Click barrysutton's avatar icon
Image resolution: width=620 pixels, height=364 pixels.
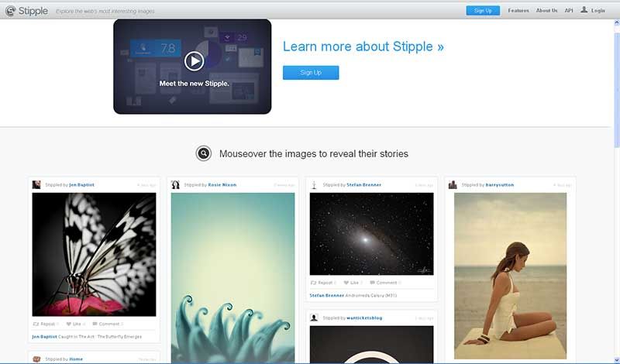[453, 184]
